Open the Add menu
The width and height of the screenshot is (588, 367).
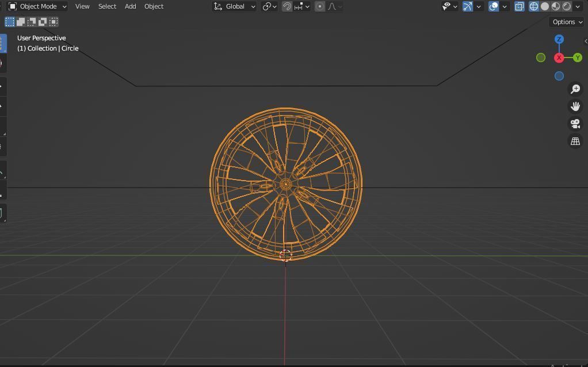tap(130, 6)
